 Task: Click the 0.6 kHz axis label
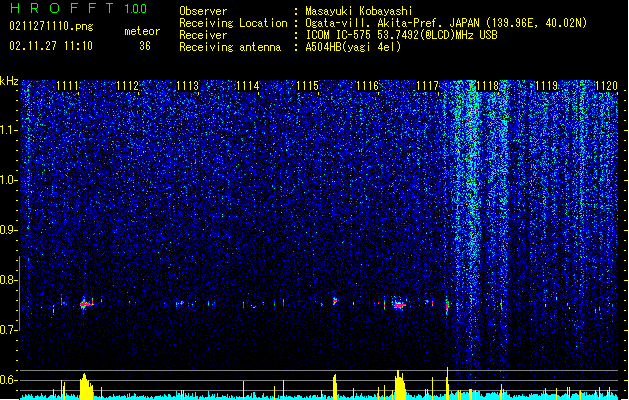(9, 380)
